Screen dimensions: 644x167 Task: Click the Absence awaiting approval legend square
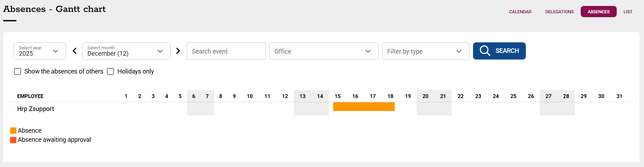[13, 140]
